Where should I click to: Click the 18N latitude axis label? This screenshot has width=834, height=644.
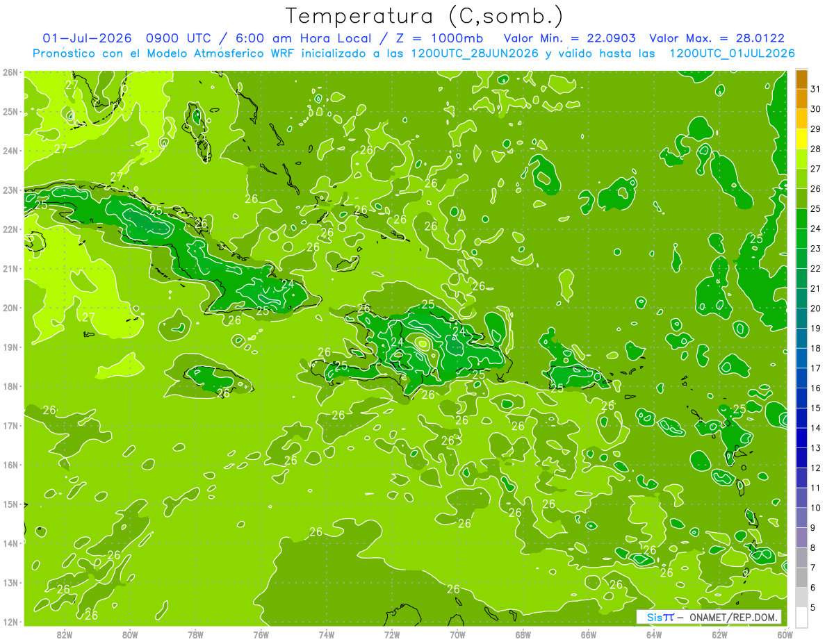(10, 386)
